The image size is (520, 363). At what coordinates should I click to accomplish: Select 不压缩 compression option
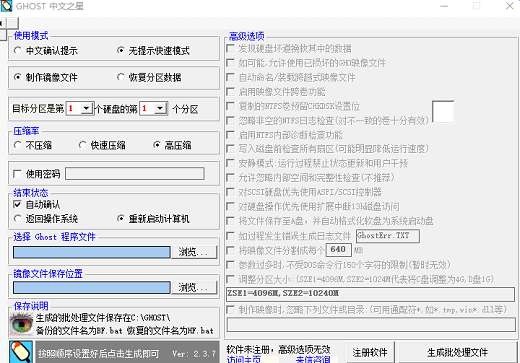18,145
